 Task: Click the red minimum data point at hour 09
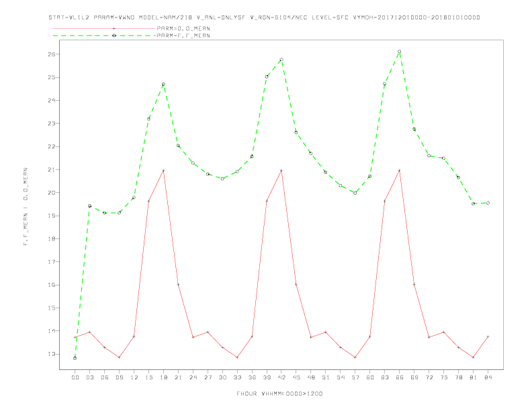coord(119,357)
